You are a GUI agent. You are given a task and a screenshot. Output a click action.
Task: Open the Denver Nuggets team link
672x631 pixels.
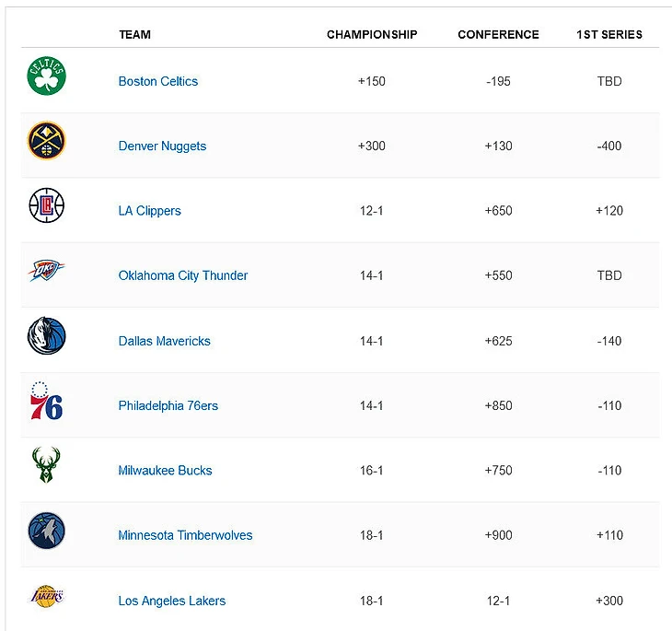[162, 146]
